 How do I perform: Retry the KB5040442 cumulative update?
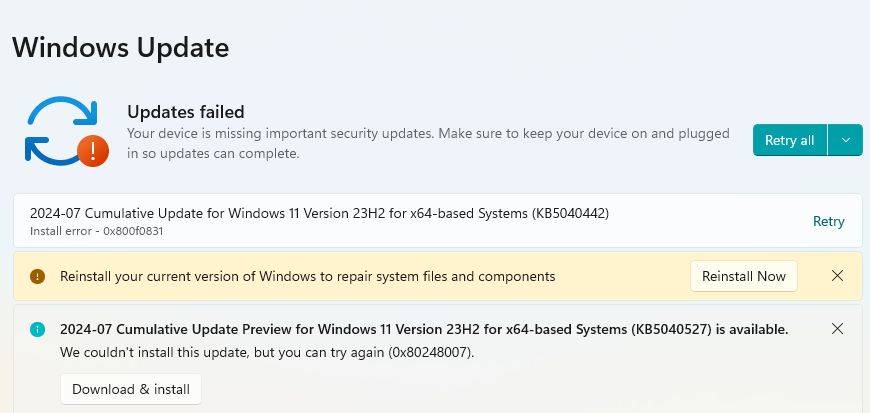pyautogui.click(x=828, y=221)
